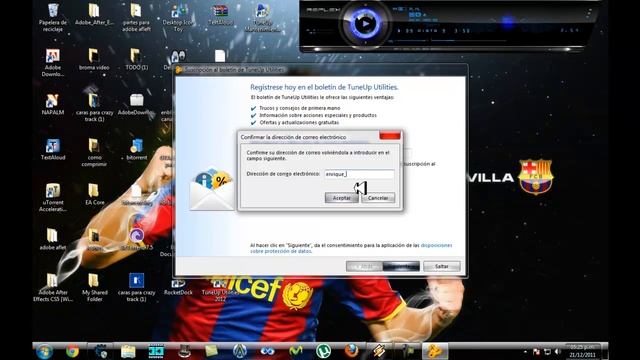
Task: Click the play button on the media player widget
Action: [365, 24]
